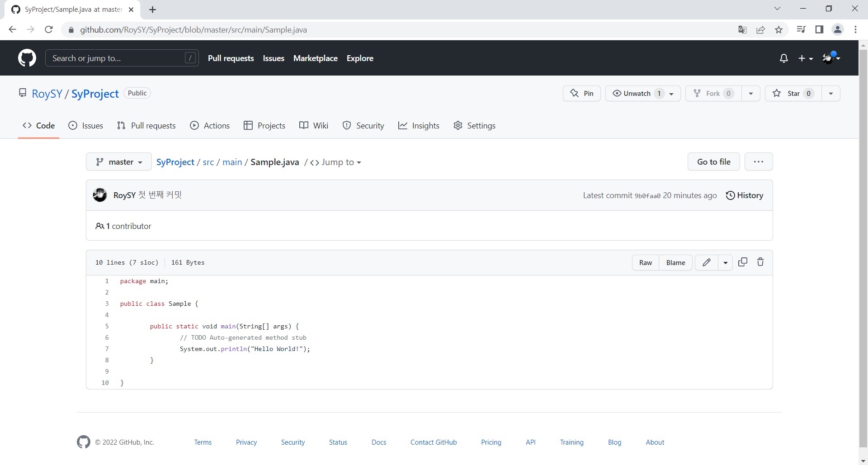View the Raw file
Image resolution: width=868 pixels, height=465 pixels.
(x=646, y=263)
